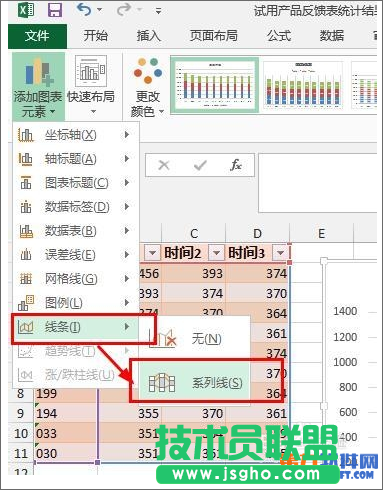Open the 误差线(E) error bars submenu
This screenshot has width=383, height=490.
point(76,255)
